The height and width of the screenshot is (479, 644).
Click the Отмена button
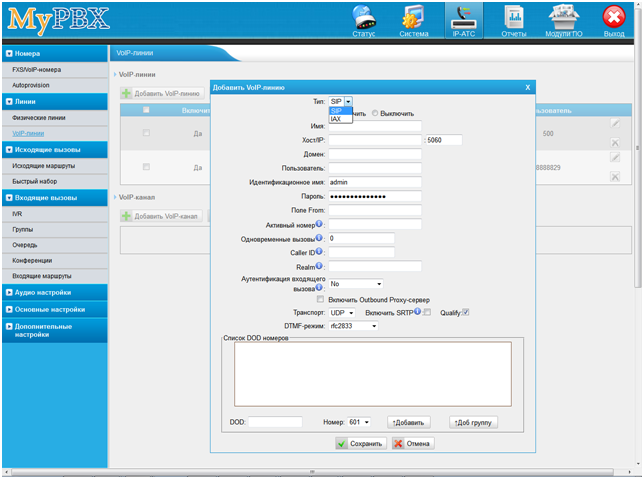coord(413,444)
